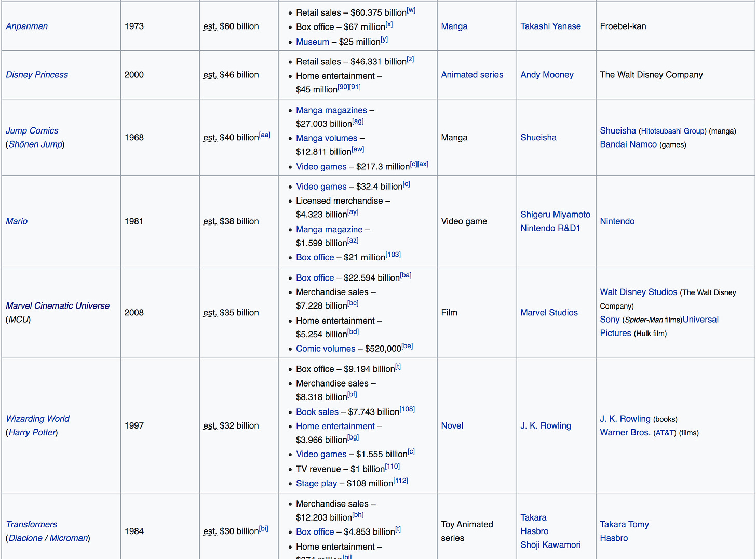756x559 pixels.
Task: Open Box office link in Transformers row
Action: pos(315,532)
